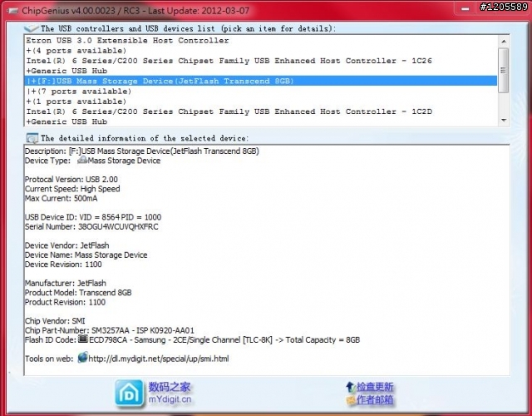
Task: Minimize the ChipGenius window
Action: (465, 9)
